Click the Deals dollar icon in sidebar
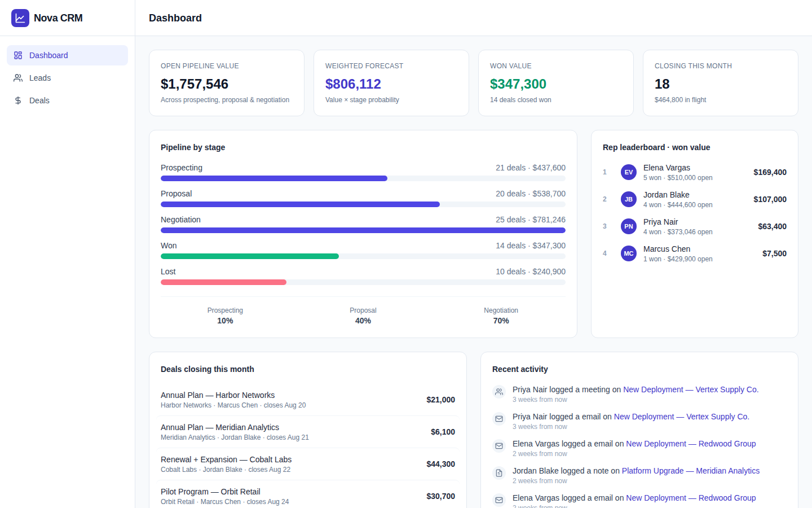812x508 pixels. [18, 100]
